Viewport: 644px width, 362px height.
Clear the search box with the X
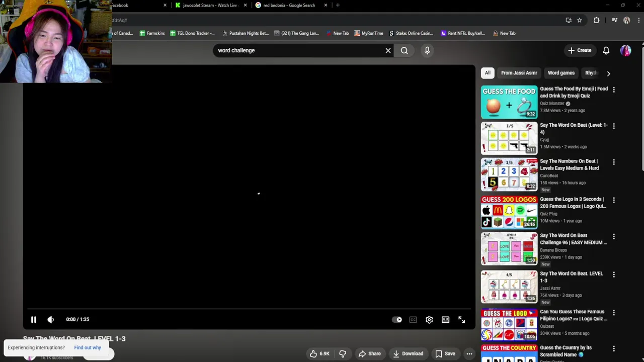pyautogui.click(x=388, y=50)
